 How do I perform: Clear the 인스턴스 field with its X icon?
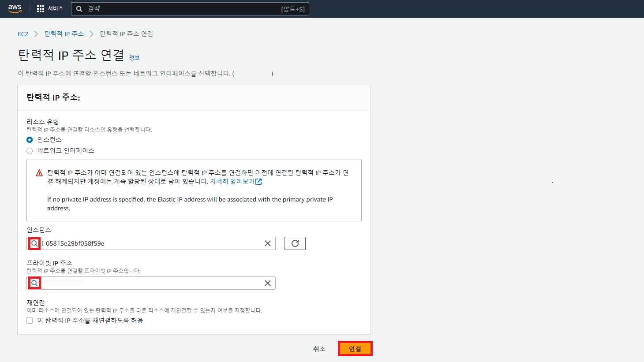coord(268,243)
